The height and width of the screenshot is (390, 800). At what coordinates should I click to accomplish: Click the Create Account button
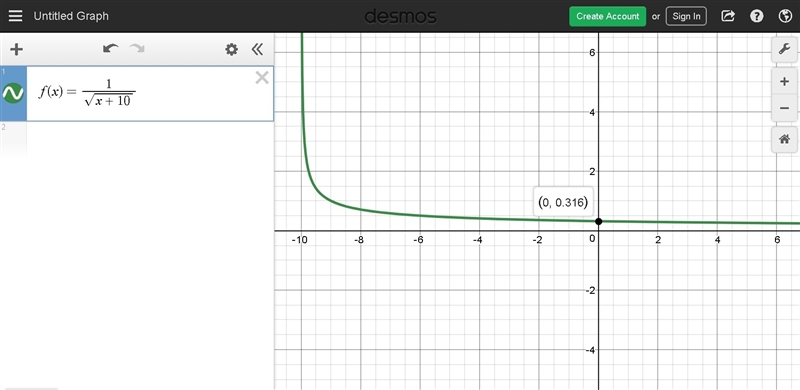point(608,16)
